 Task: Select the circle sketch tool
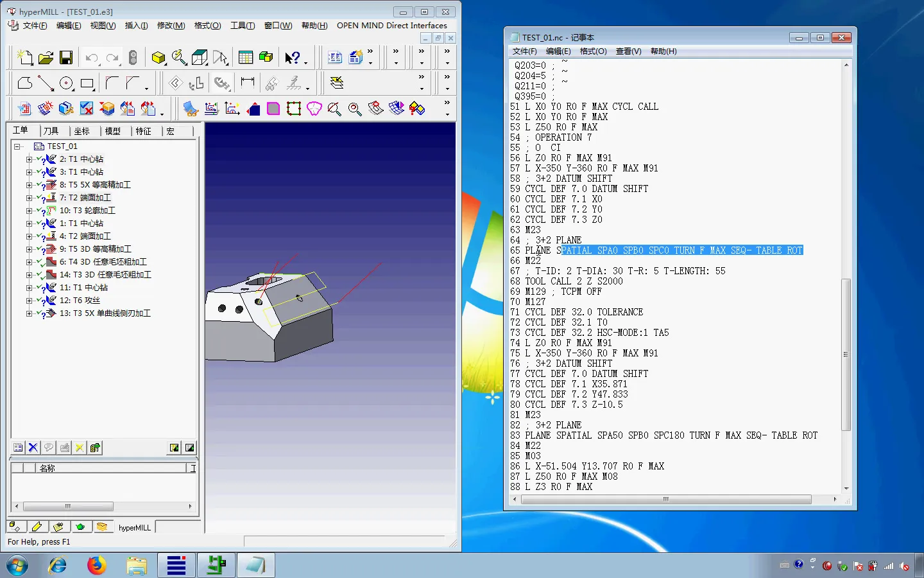pos(66,83)
